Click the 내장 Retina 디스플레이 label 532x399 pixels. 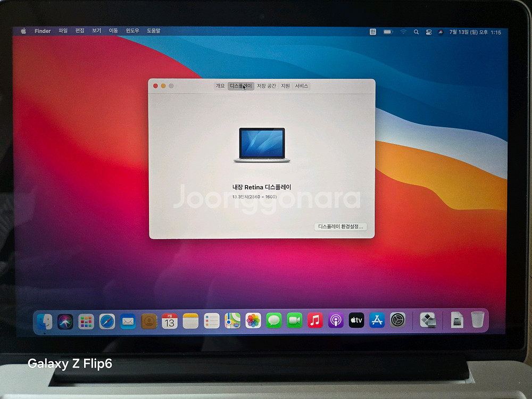(262, 187)
